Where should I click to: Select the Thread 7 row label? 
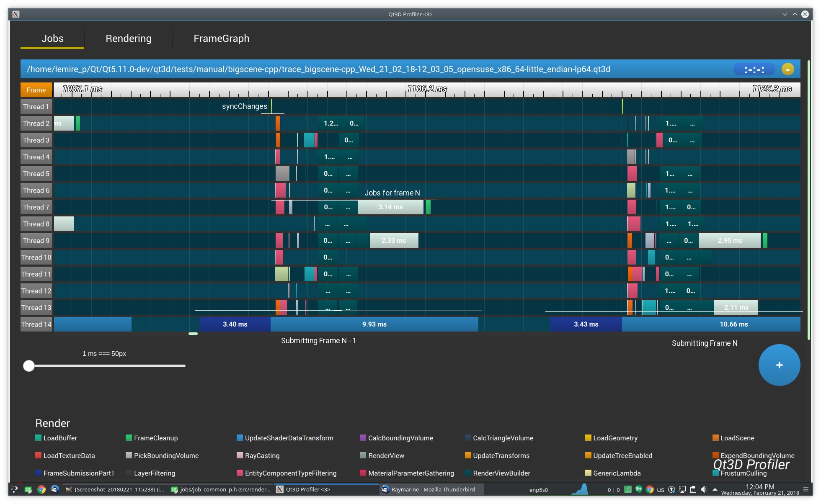click(36, 207)
